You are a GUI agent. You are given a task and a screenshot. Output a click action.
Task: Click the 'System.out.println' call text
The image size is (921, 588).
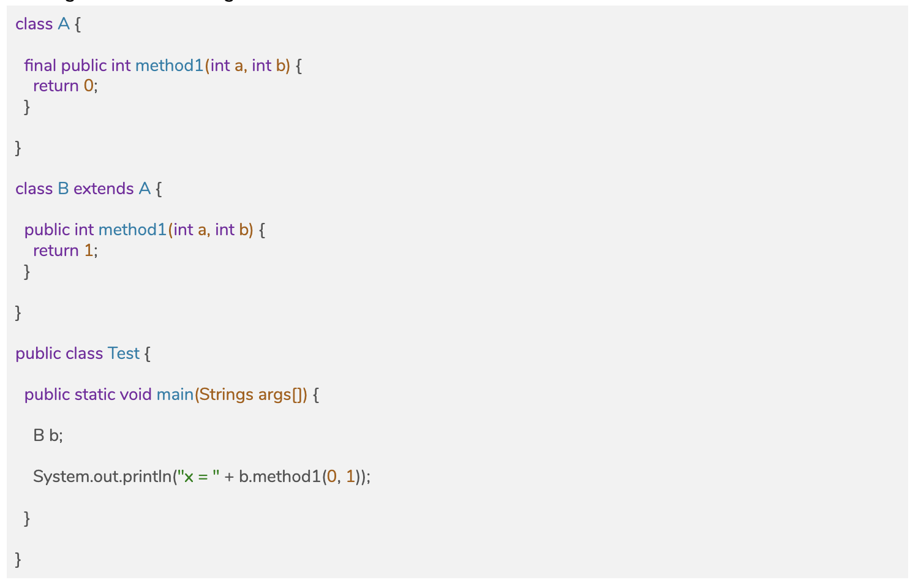[x=102, y=477]
